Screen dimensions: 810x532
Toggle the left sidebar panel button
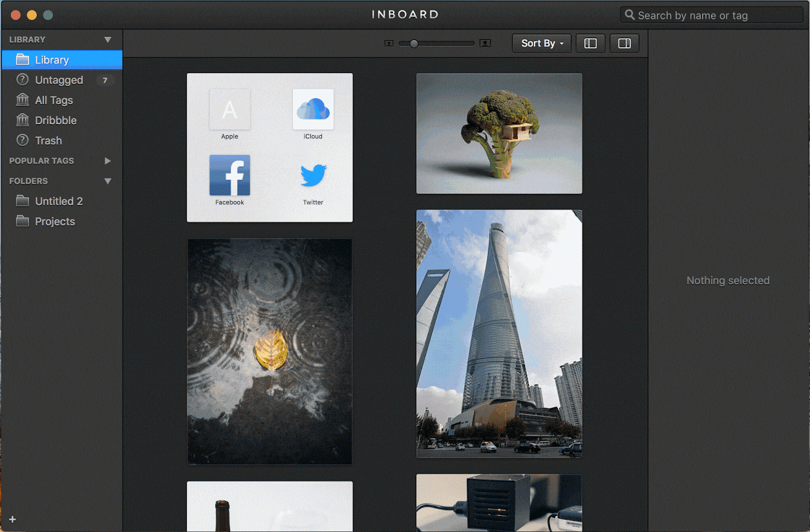coord(590,43)
